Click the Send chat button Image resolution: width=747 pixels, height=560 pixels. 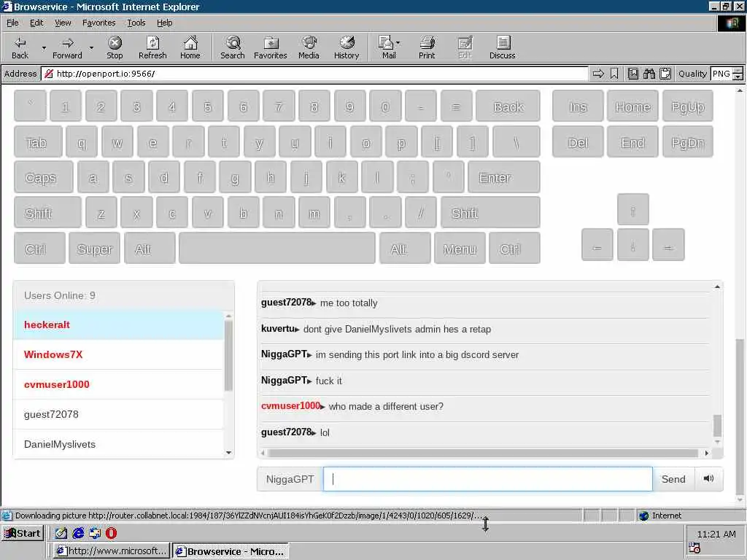point(673,479)
